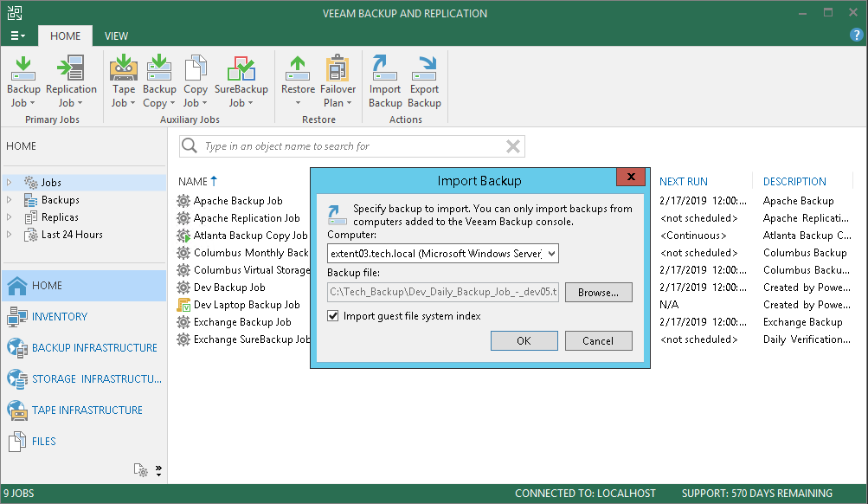
Task: Click the search magnifier icon
Action: pos(190,145)
